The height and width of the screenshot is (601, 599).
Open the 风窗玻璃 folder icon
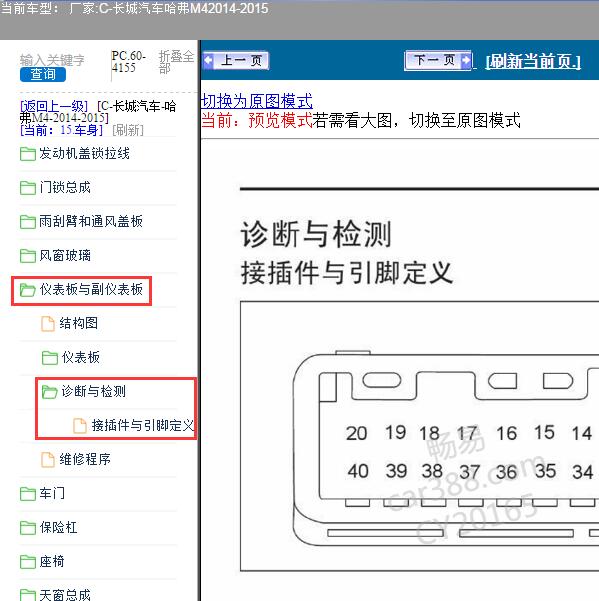(x=28, y=256)
